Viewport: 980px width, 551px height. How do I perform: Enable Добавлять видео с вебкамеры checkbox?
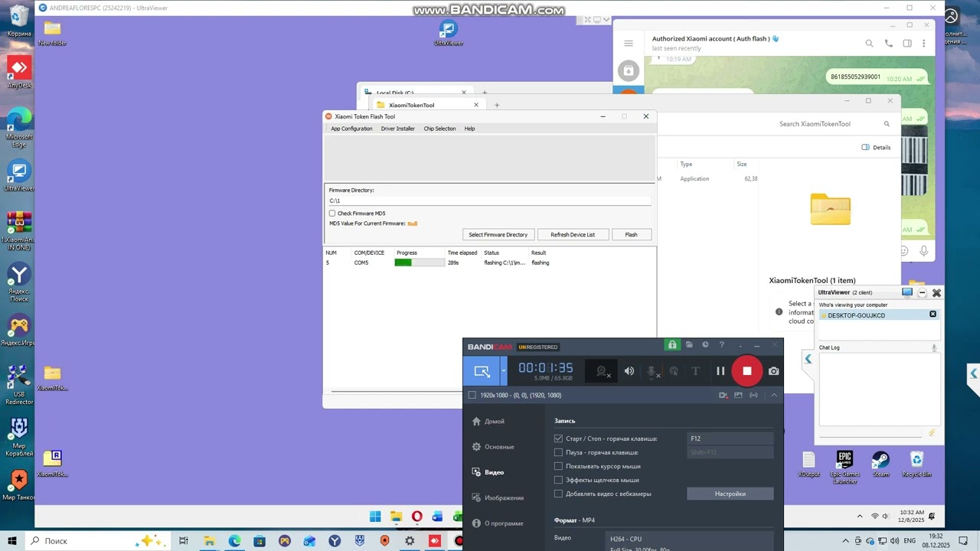(x=558, y=494)
